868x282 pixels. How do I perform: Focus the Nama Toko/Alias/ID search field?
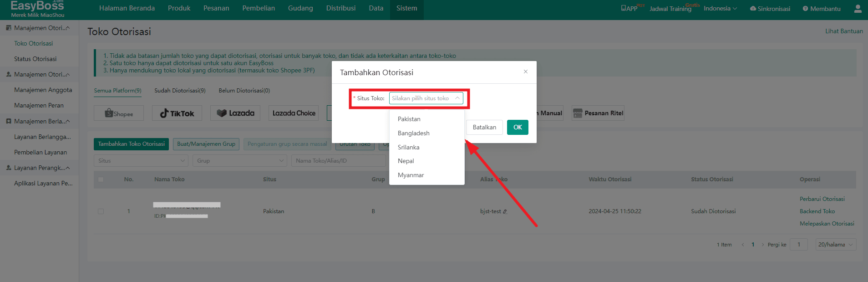[x=338, y=161]
